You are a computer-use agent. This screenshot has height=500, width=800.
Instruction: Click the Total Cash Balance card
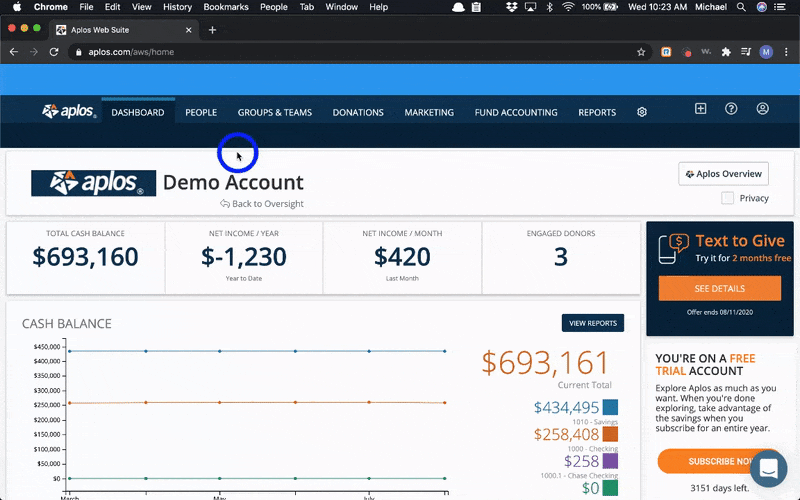pos(85,258)
